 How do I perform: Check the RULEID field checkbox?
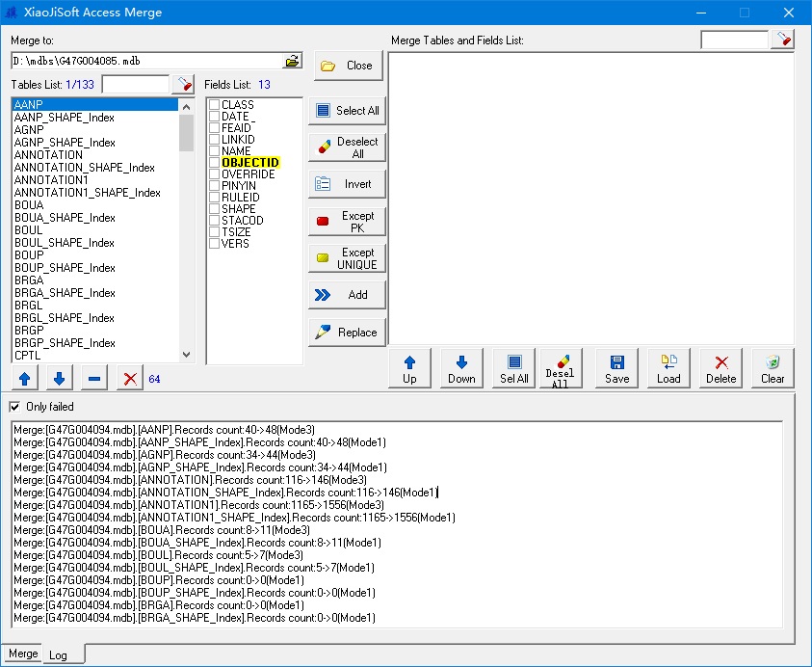click(x=214, y=197)
